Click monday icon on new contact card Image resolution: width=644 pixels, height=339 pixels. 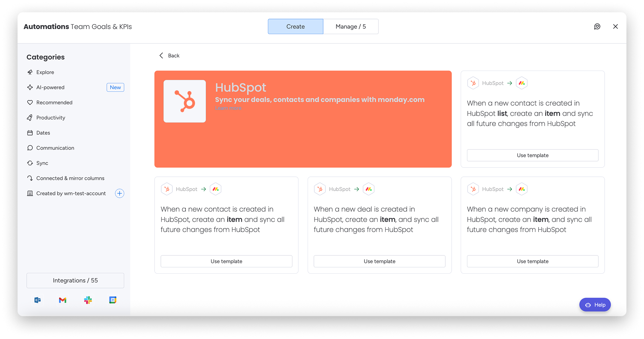pyautogui.click(x=216, y=189)
